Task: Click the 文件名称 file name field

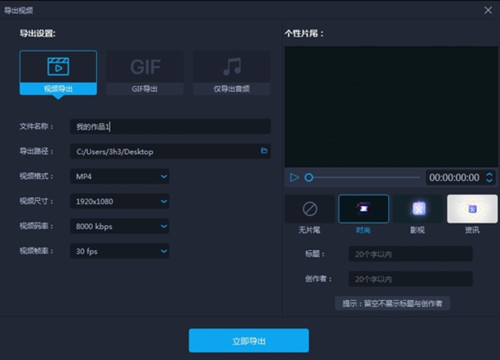Action: tap(170, 127)
